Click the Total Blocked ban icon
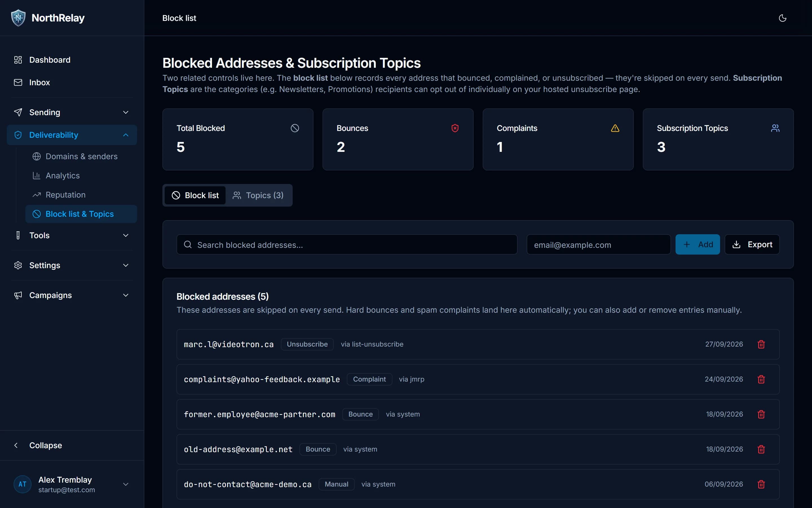Image resolution: width=812 pixels, height=508 pixels. [x=295, y=128]
